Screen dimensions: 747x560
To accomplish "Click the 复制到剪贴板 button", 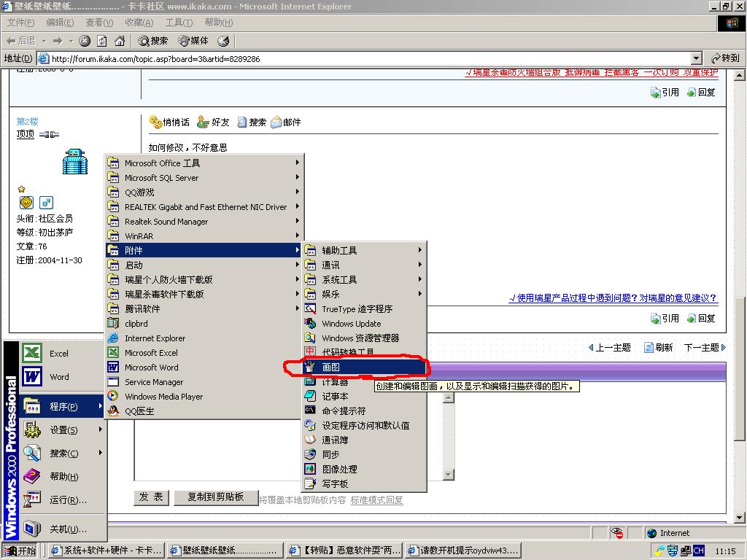I will pyautogui.click(x=216, y=497).
